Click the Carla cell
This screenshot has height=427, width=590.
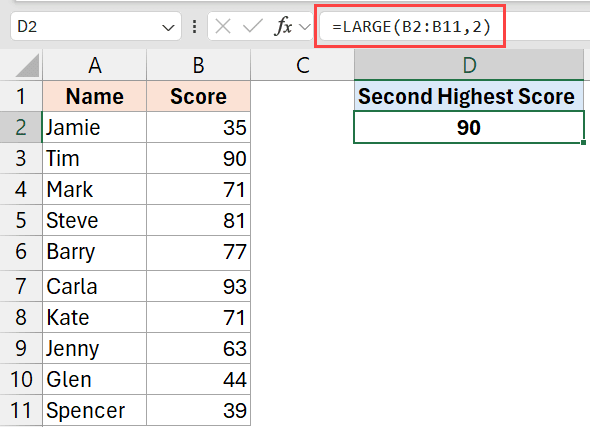click(95, 286)
